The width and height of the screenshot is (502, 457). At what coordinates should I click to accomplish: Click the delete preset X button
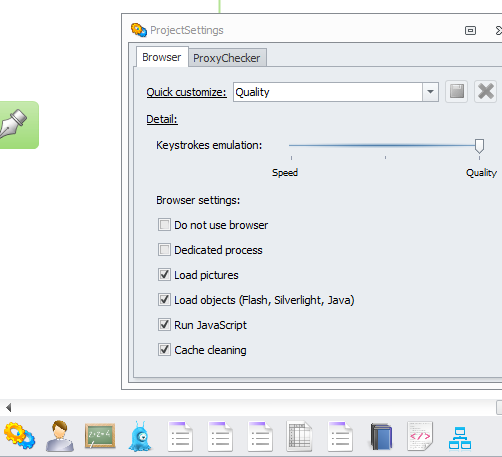pos(486,91)
